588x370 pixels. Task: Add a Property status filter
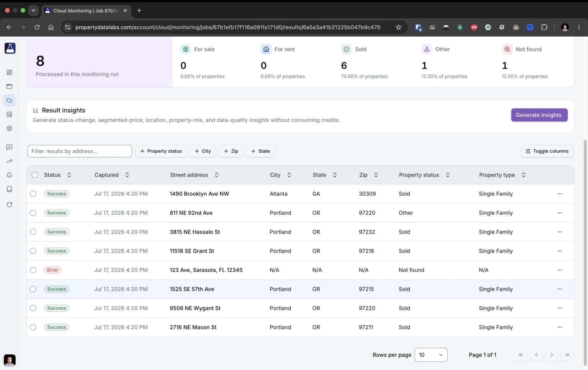161,151
